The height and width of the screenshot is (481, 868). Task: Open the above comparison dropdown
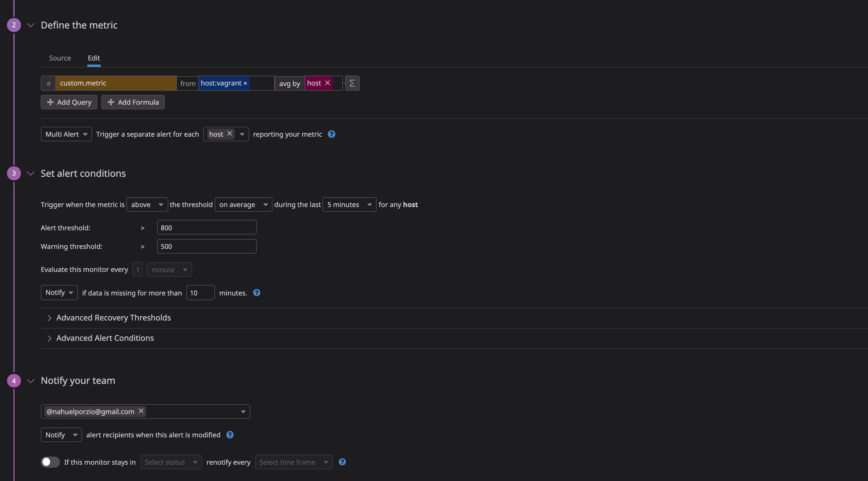click(x=147, y=204)
